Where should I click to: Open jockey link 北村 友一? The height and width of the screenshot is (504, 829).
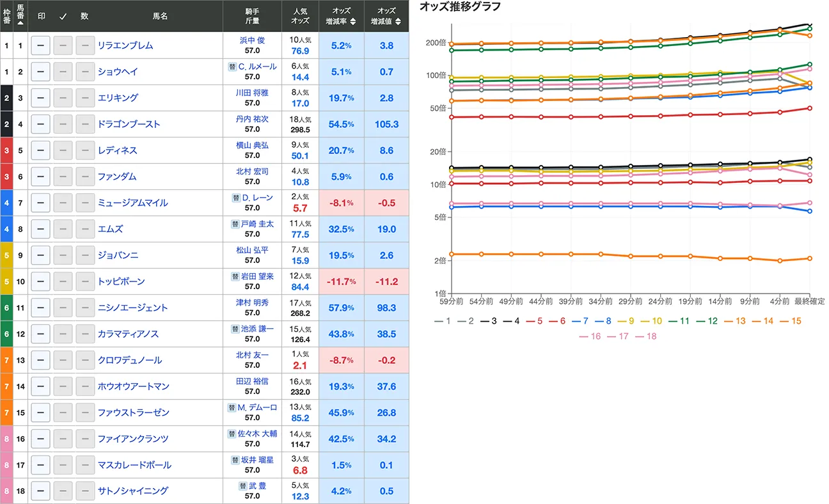coord(252,355)
